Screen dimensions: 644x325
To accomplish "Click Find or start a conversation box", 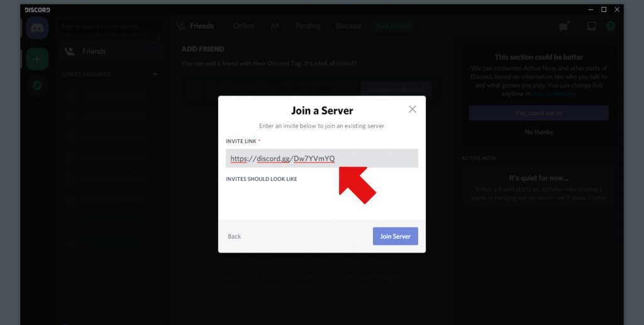I will 110,26.
